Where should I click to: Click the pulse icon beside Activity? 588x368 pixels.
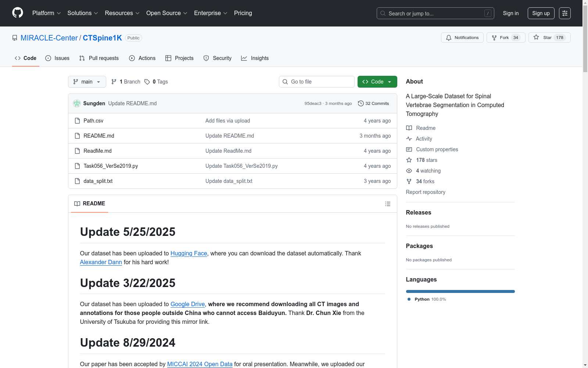tap(409, 139)
